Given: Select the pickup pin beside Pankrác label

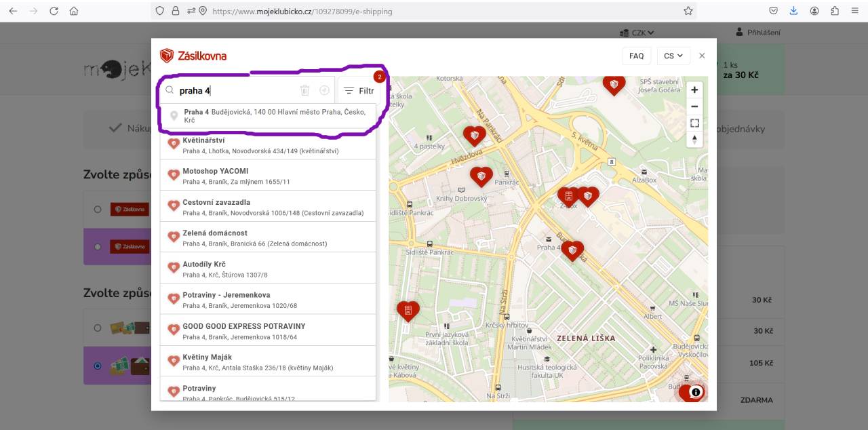Looking at the screenshot, I should [481, 177].
